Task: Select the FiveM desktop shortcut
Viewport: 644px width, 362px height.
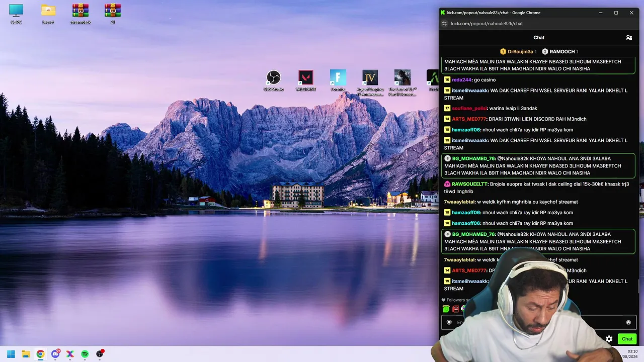Action: [x=433, y=80]
